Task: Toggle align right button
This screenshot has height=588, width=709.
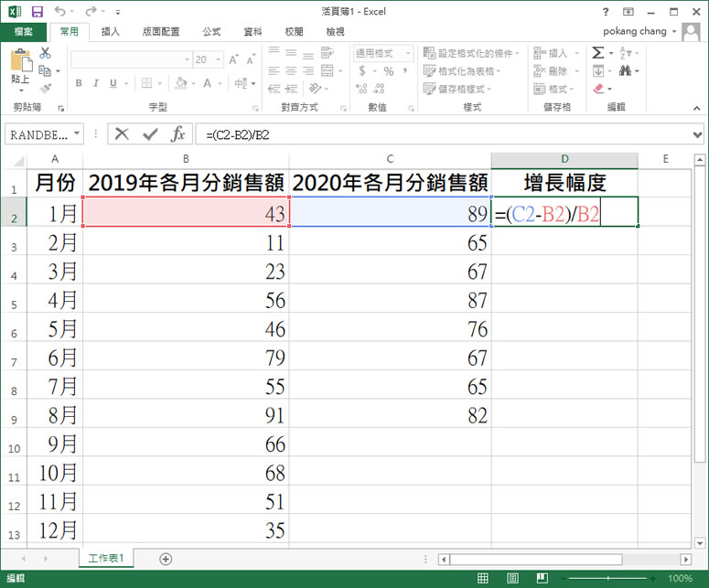Action: [x=308, y=70]
